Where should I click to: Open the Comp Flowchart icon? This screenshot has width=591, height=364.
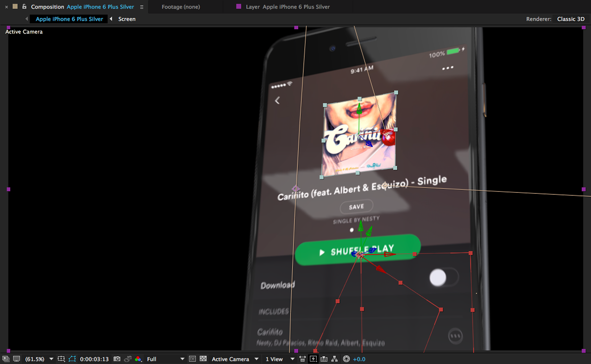[x=335, y=359]
